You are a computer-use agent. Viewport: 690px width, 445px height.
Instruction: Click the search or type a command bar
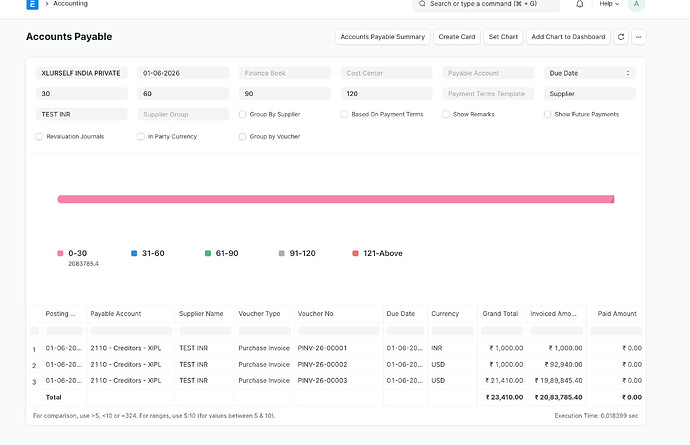pos(486,4)
